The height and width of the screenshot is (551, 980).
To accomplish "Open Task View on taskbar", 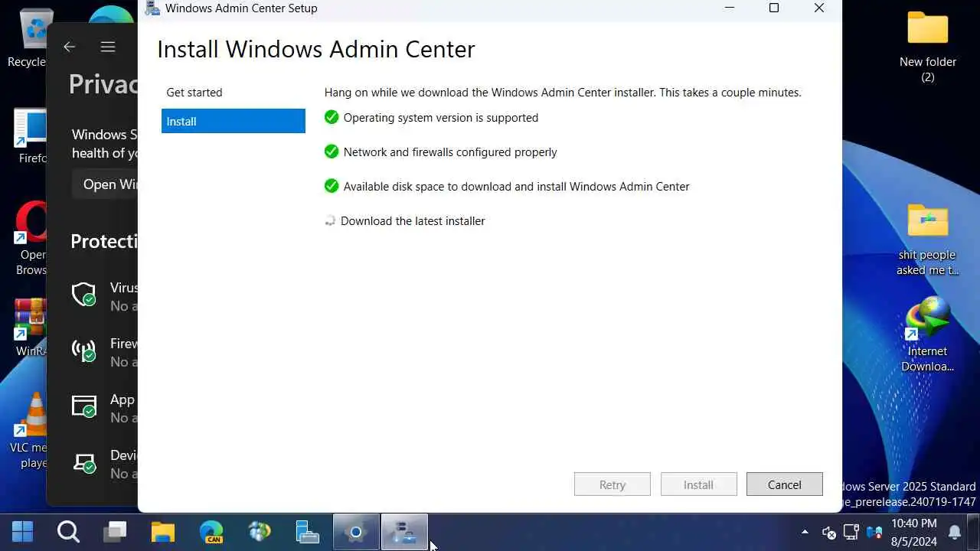I will pos(116,531).
